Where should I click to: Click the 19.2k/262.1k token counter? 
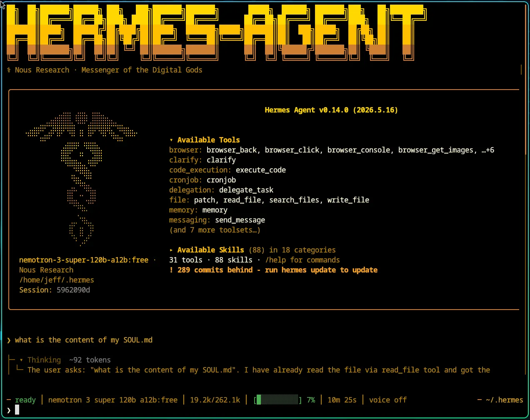coord(215,400)
